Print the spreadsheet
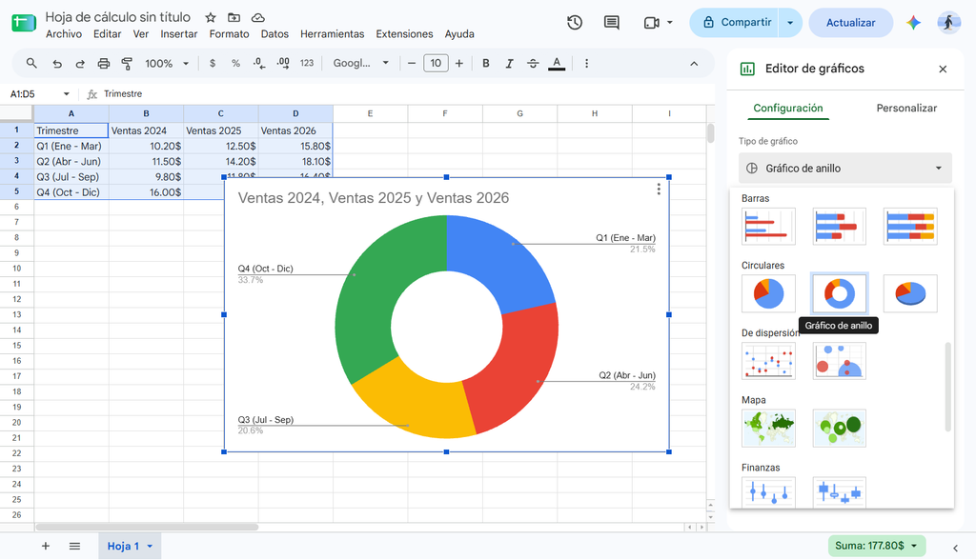This screenshot has width=976, height=560. point(103,64)
